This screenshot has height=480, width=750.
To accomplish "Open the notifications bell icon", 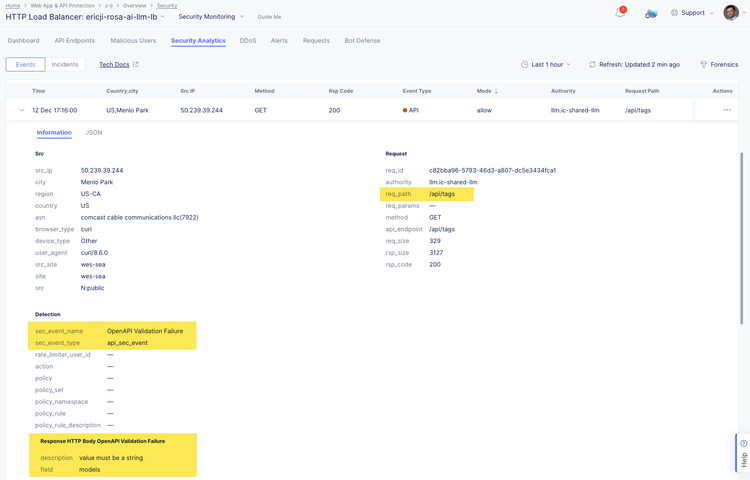I will pyautogui.click(x=620, y=13).
